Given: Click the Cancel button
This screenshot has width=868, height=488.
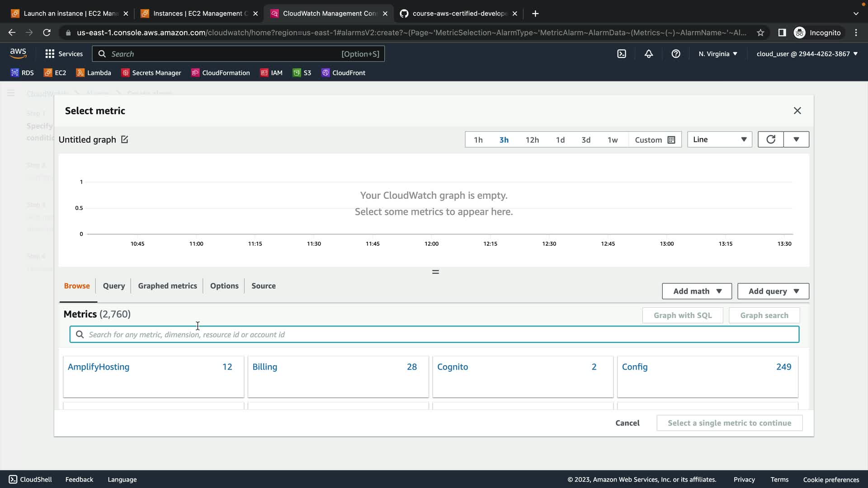Looking at the screenshot, I should pyautogui.click(x=627, y=423).
